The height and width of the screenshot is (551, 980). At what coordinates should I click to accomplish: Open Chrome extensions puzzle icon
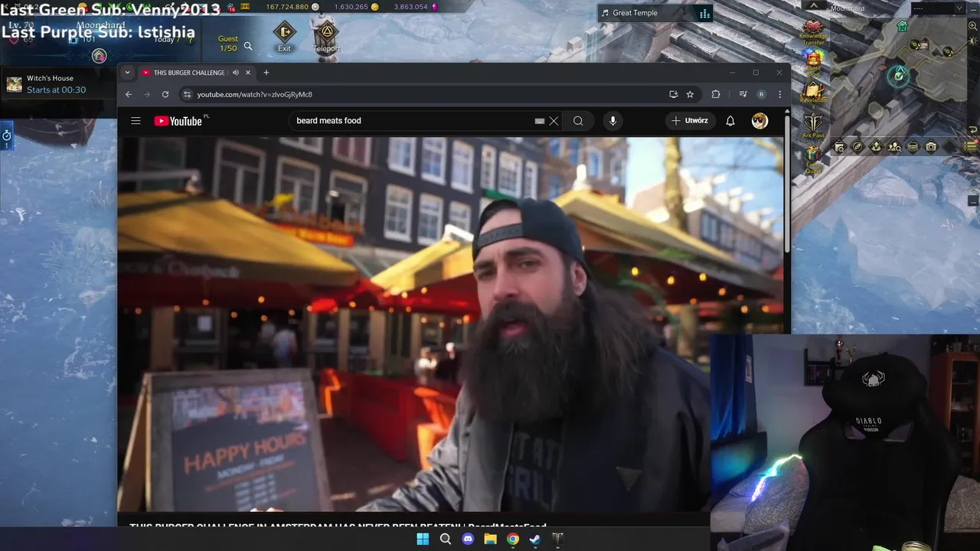[716, 94]
